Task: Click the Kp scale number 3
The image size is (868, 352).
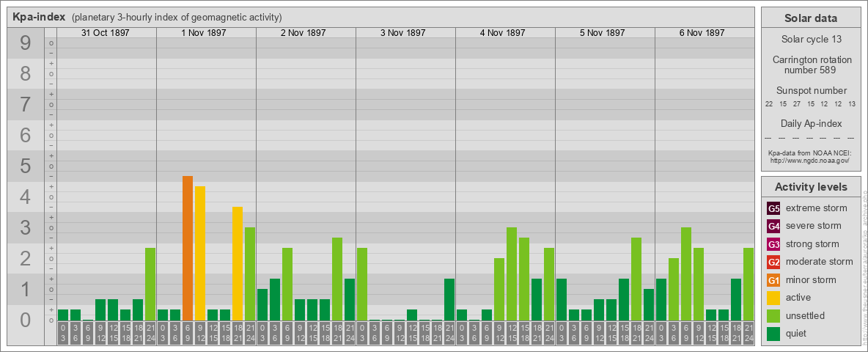Action: click(x=25, y=227)
